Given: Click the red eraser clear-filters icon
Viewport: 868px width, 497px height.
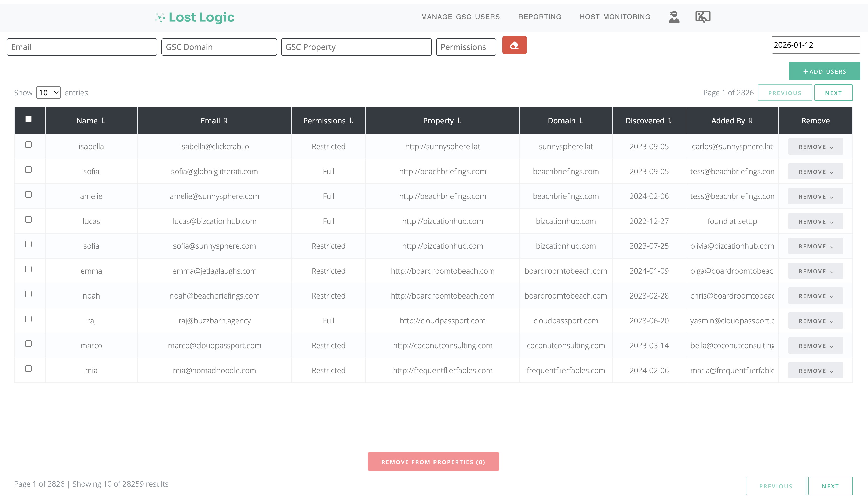Looking at the screenshot, I should pos(514,45).
